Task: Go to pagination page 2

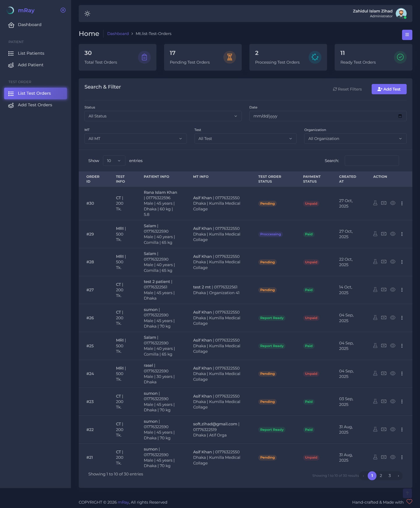Action: (x=381, y=476)
